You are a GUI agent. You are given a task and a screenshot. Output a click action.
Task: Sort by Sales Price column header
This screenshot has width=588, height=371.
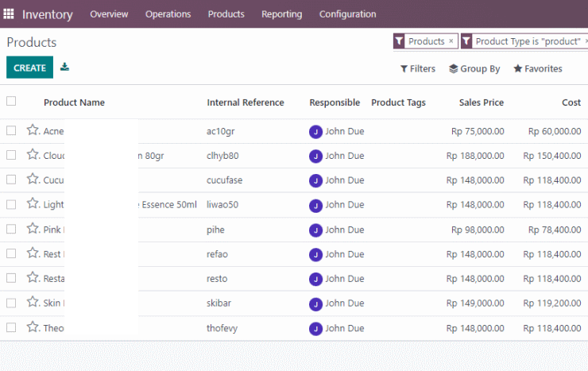point(481,102)
